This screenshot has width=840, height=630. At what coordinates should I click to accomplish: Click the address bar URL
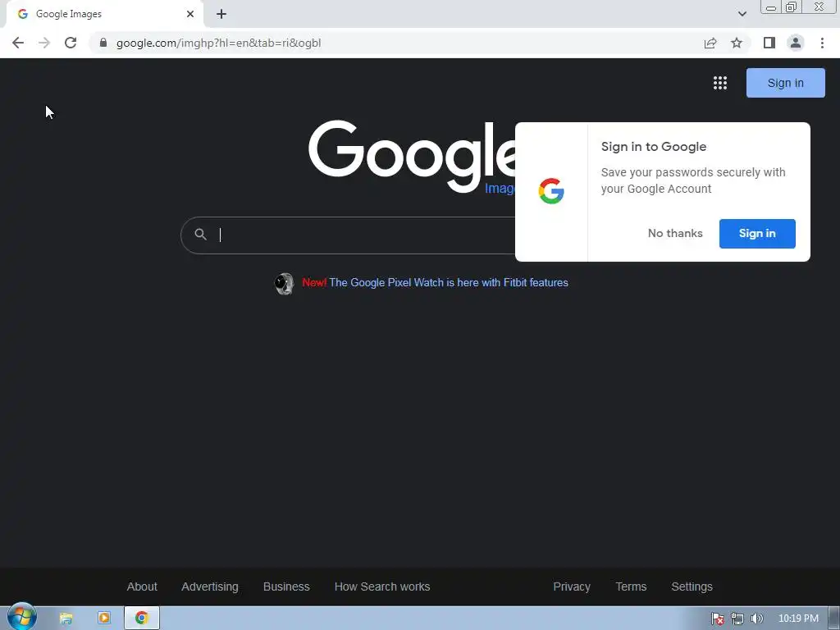pyautogui.click(x=218, y=43)
